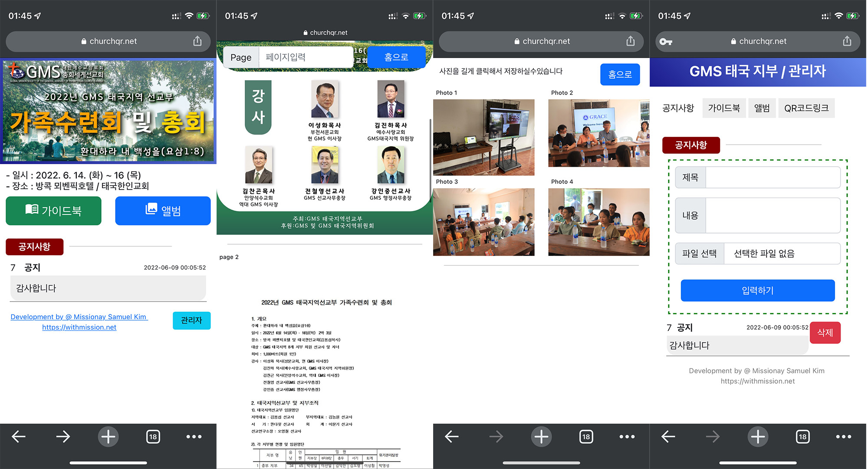Screen dimensions: 868x469
Task: Tap forward arrow in album page toolbar
Action: [x=496, y=436]
